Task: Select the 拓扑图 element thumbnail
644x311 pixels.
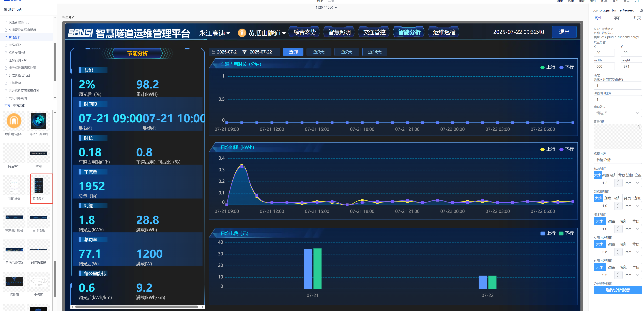Action: (x=14, y=282)
